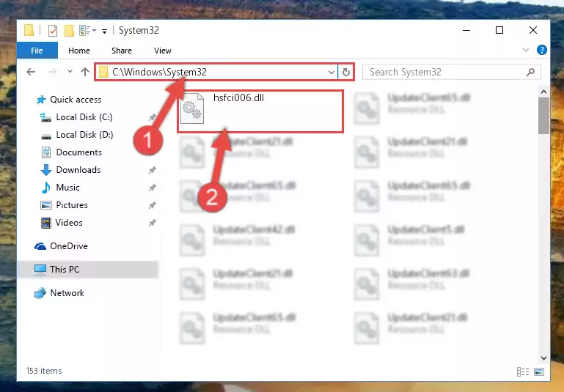The image size is (564, 392).
Task: Click the Properties icon in quick access toolbar
Action: [53, 31]
